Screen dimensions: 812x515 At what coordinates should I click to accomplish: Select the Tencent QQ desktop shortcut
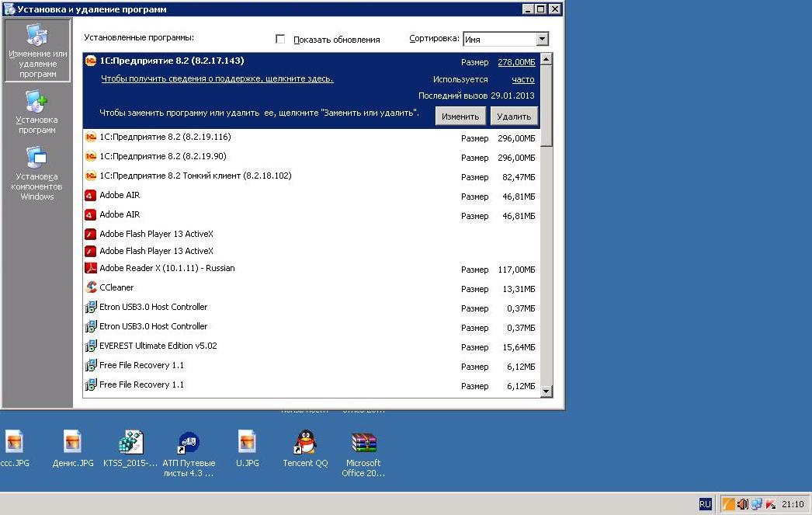pyautogui.click(x=306, y=449)
